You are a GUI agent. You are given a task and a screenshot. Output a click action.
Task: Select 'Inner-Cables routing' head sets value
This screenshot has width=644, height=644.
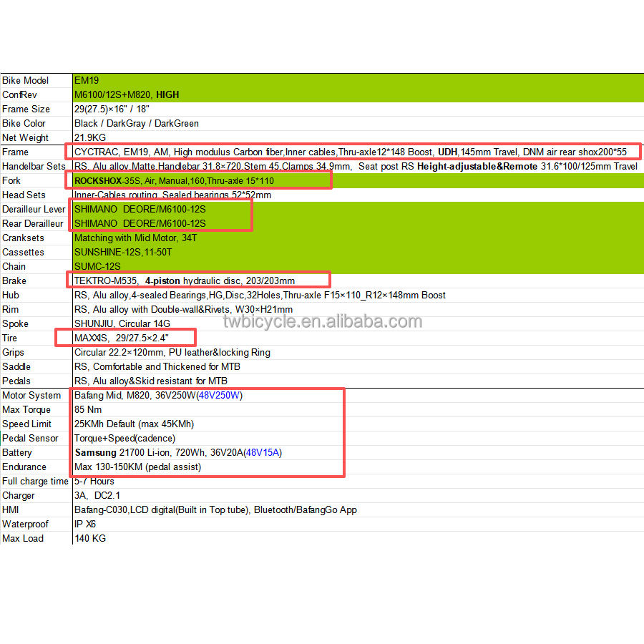pyautogui.click(x=172, y=195)
